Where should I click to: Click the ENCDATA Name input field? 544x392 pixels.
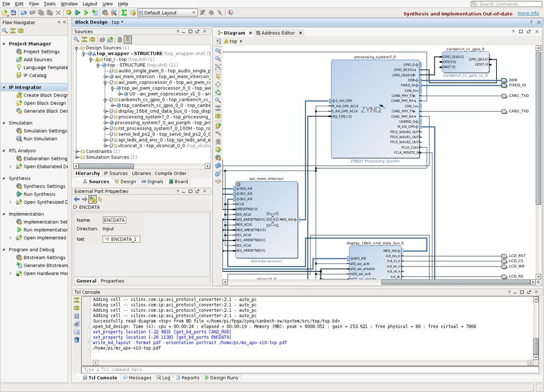click(114, 220)
